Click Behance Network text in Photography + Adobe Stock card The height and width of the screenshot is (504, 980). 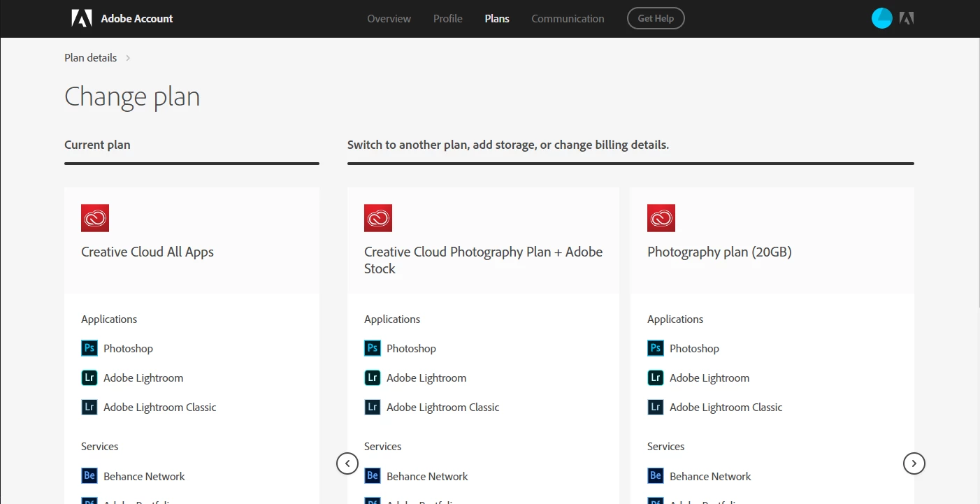[427, 476]
